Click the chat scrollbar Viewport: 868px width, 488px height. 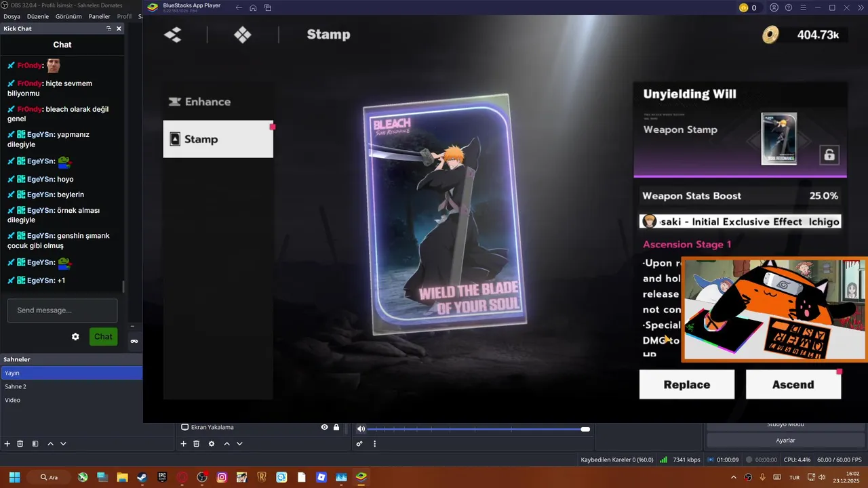(x=123, y=287)
